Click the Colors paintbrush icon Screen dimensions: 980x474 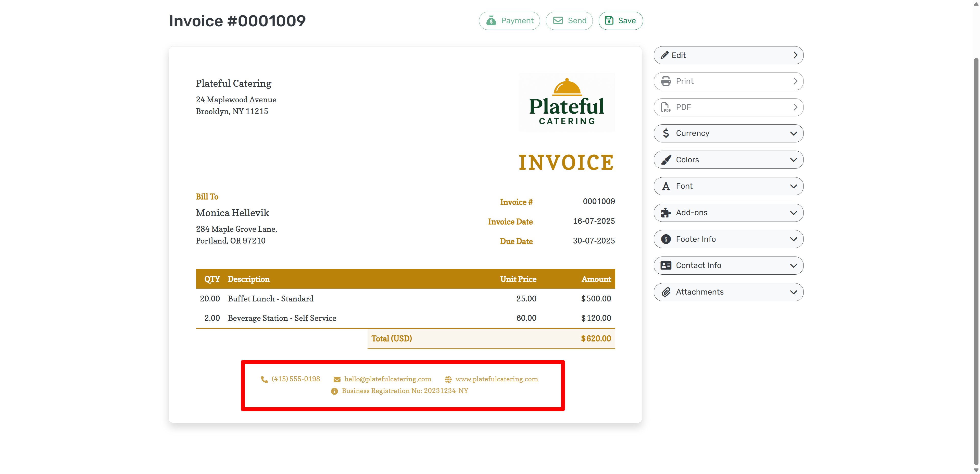pyautogui.click(x=666, y=160)
